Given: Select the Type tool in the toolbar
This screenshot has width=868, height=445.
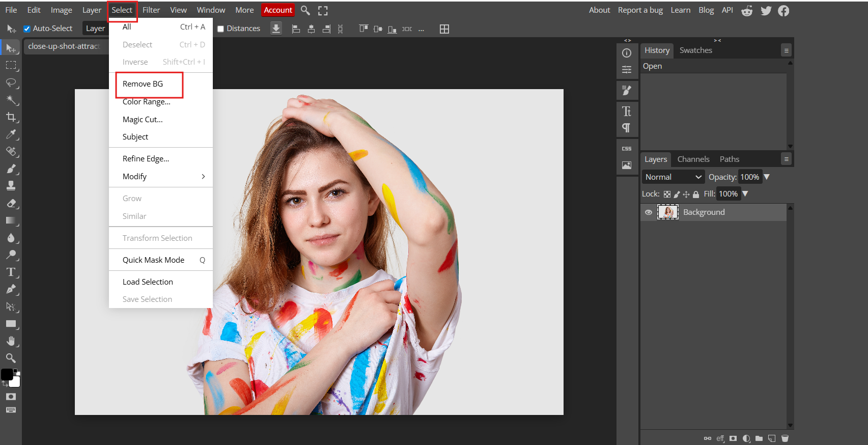Looking at the screenshot, I should [x=11, y=272].
